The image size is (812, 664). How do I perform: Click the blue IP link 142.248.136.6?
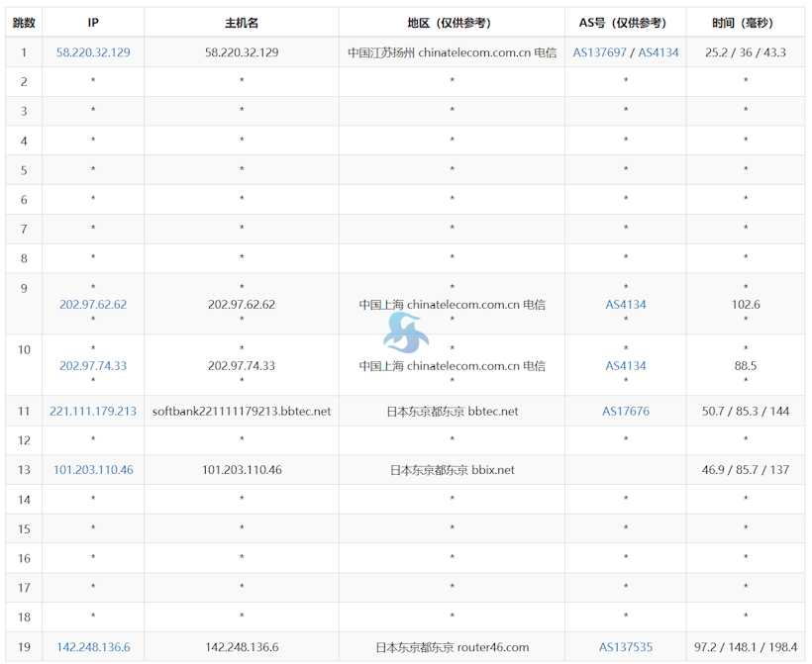tap(93, 647)
